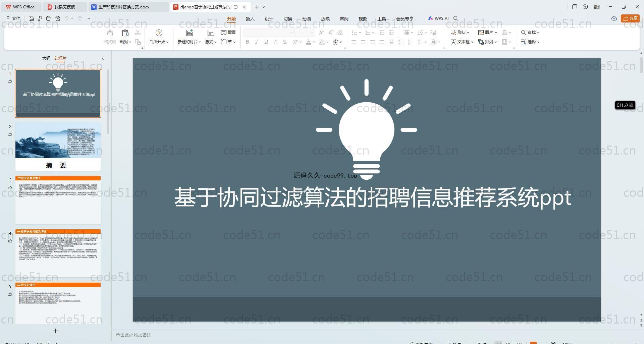
Task: Open the Review (审阅) ribbon tab
Action: (344, 19)
